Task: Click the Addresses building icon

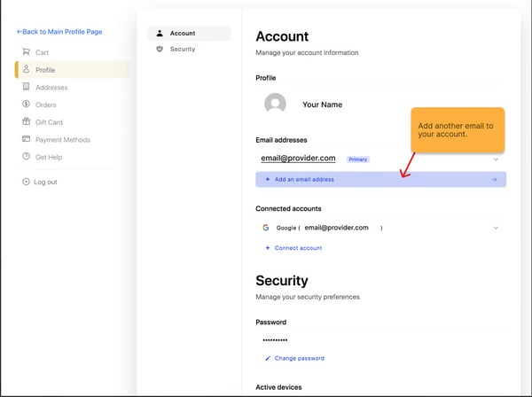Action: (x=26, y=87)
